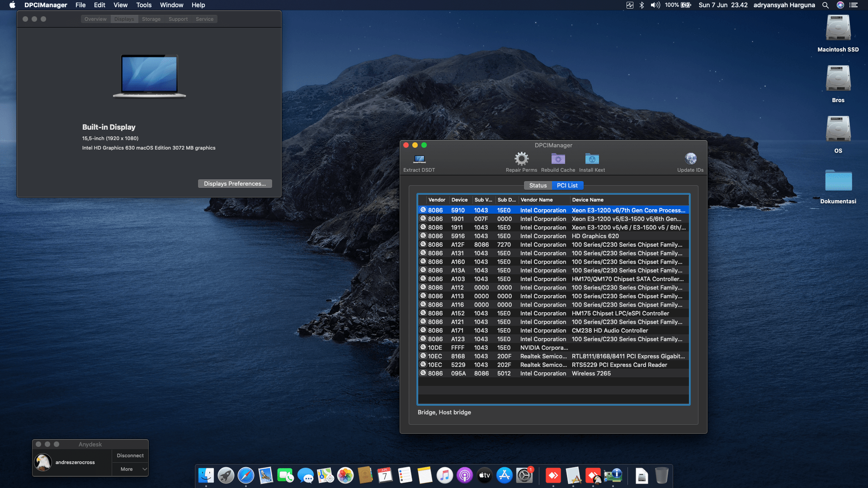Select the HM170/QM170 Chipset SATA Controller row
Image resolution: width=868 pixels, height=488 pixels.
553,279
